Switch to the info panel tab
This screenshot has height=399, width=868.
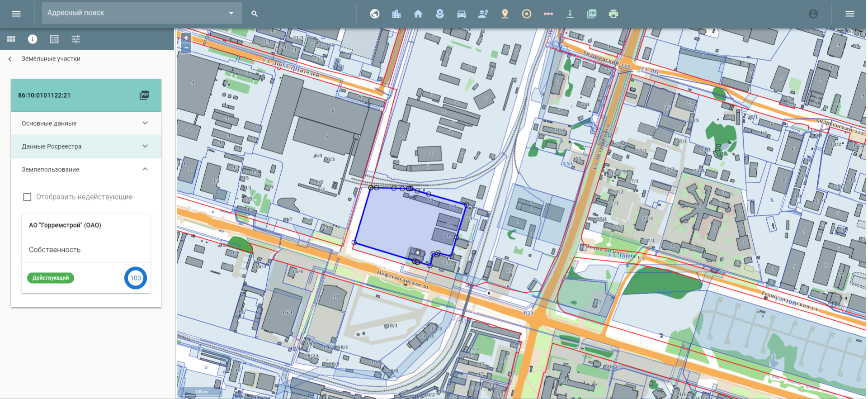[x=33, y=39]
